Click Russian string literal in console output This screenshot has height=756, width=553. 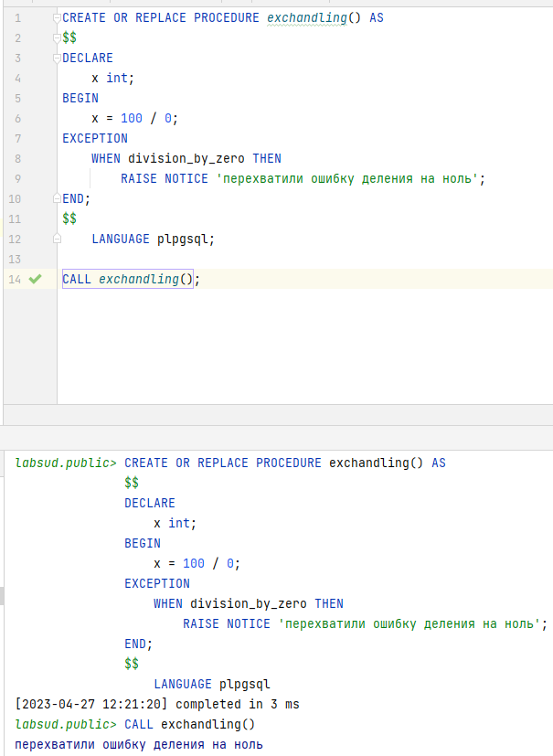(x=409, y=623)
